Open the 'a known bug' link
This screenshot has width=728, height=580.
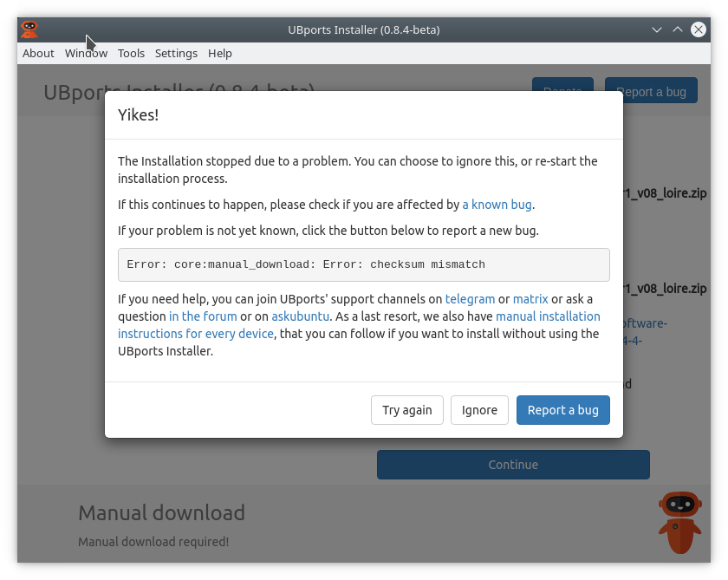coord(497,205)
